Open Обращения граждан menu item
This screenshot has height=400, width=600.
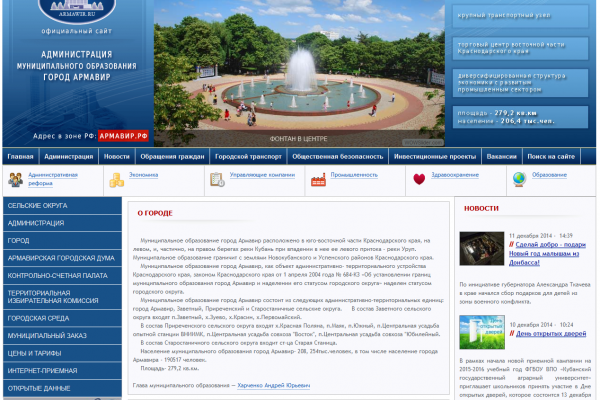coord(172,157)
